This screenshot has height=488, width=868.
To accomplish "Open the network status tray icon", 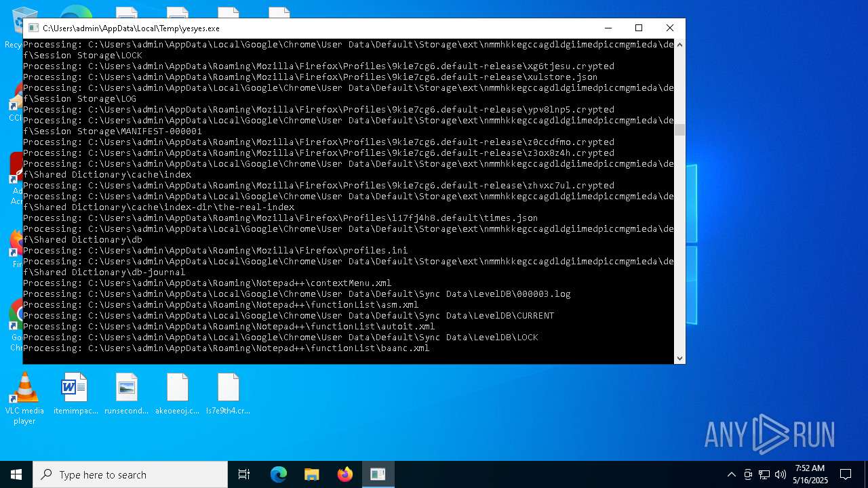I will [x=764, y=474].
